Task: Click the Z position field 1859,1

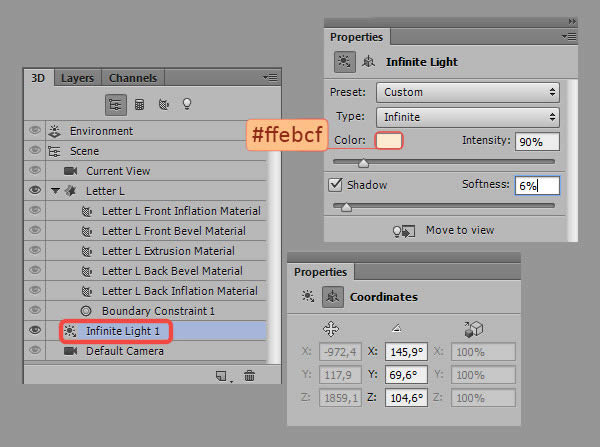Action: click(340, 398)
